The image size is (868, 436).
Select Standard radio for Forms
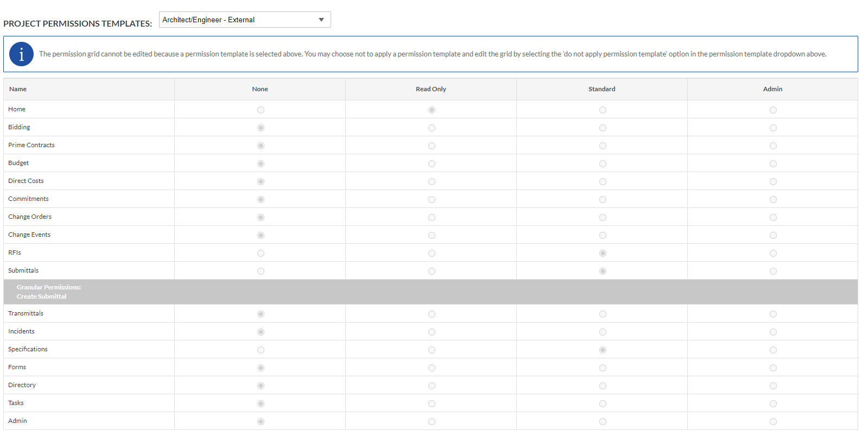(x=603, y=368)
